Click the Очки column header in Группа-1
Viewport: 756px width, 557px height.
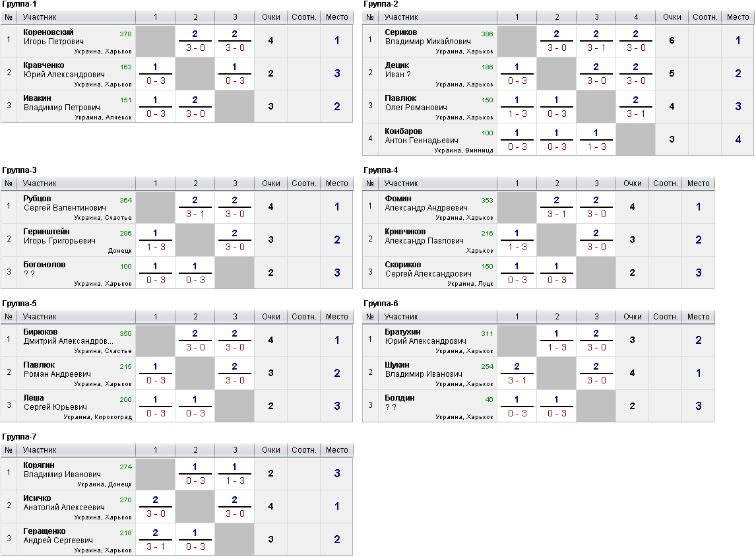271,17
